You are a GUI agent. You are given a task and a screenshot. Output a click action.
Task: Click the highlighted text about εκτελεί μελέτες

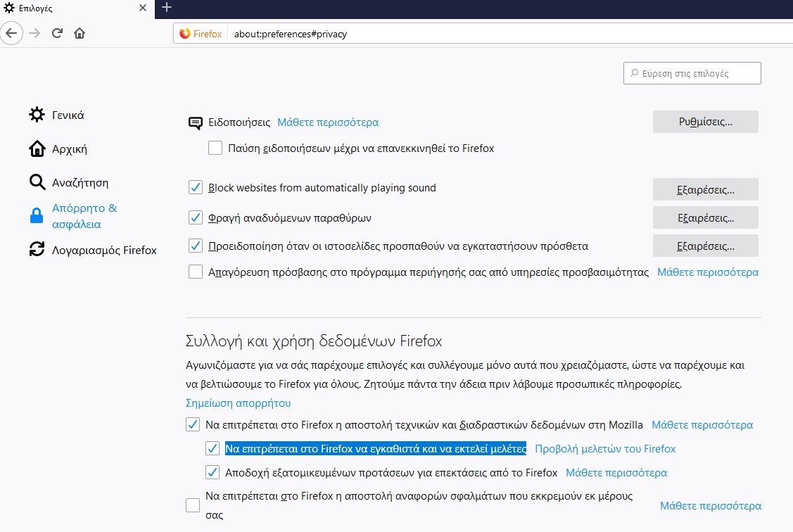[x=376, y=448]
